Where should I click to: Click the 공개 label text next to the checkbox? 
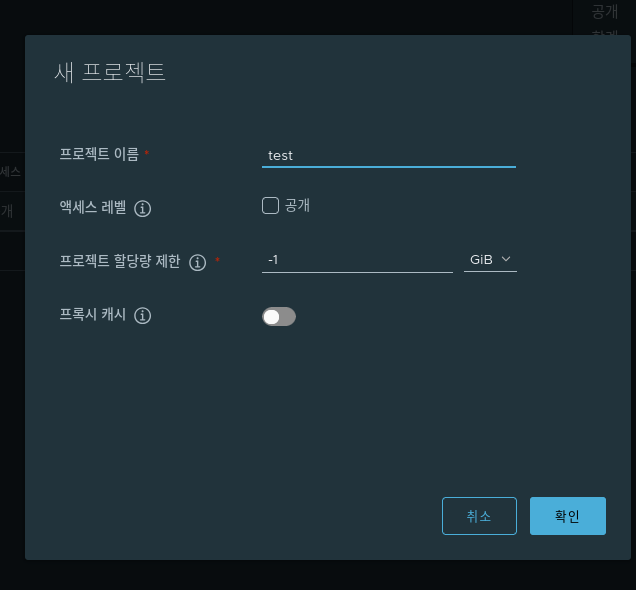coord(298,205)
